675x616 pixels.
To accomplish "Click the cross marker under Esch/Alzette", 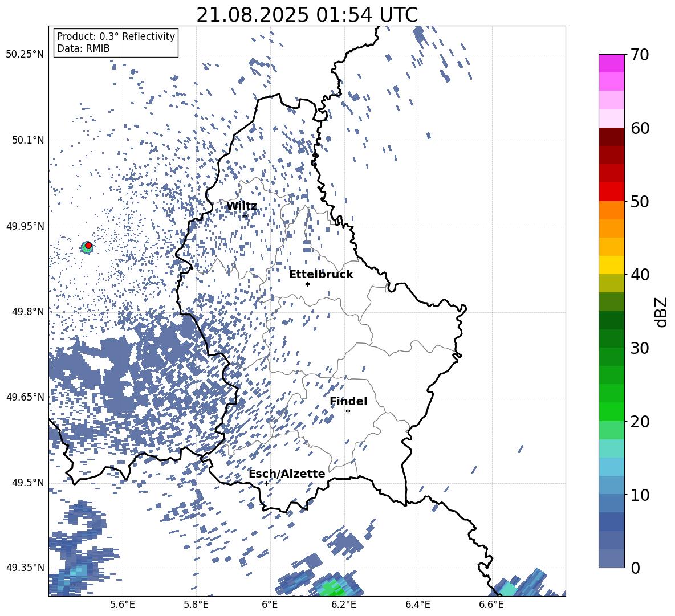I will point(266,483).
